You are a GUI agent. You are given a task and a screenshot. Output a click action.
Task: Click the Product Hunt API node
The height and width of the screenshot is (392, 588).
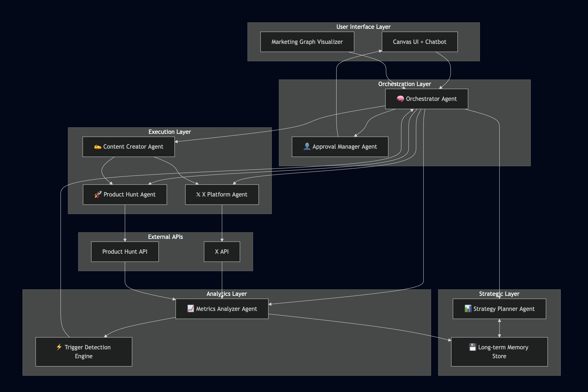125,251
